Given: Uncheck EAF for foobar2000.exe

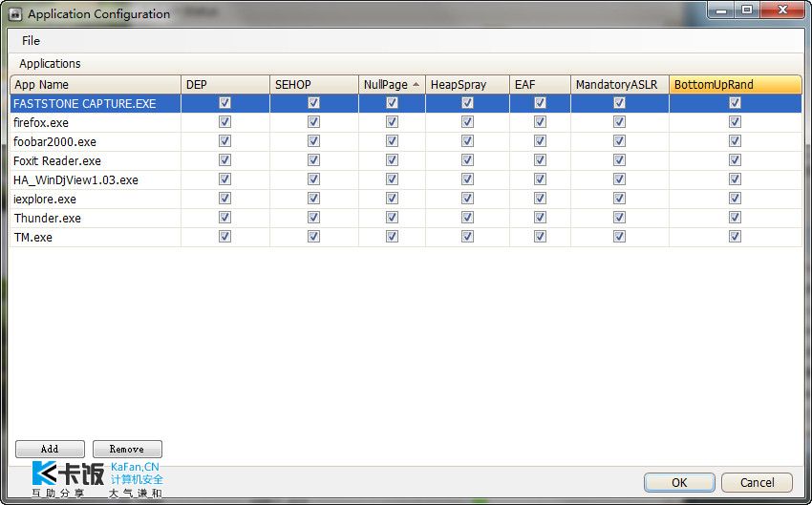Looking at the screenshot, I should (x=540, y=140).
